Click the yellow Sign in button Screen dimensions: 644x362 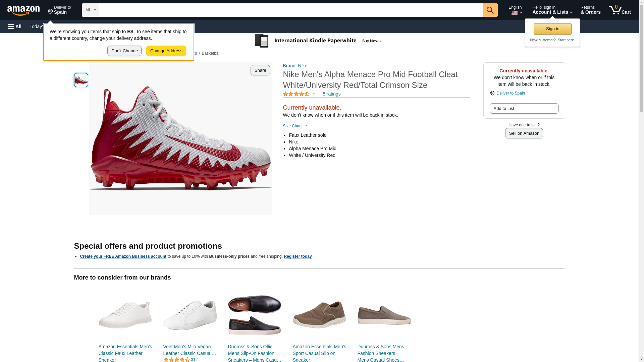pos(552,29)
